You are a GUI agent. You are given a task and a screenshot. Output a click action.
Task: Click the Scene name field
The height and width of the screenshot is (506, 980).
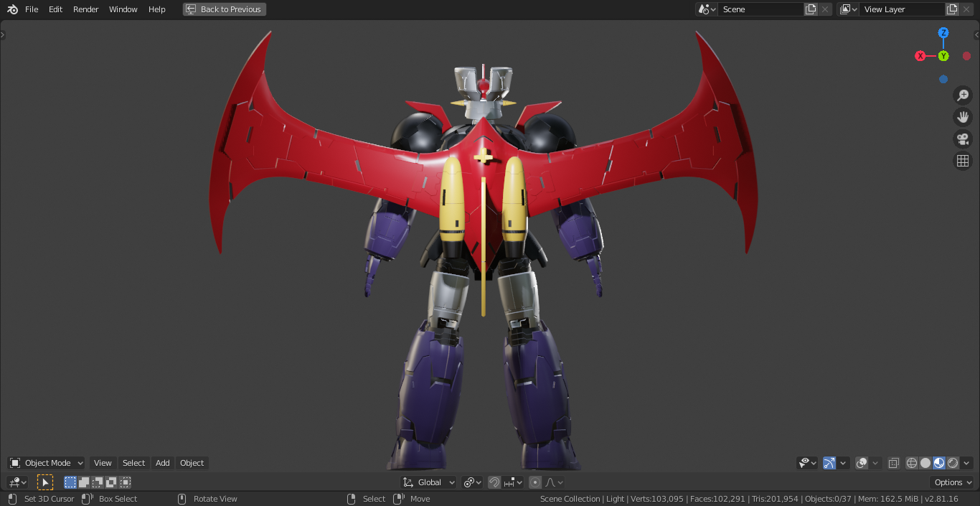(760, 9)
